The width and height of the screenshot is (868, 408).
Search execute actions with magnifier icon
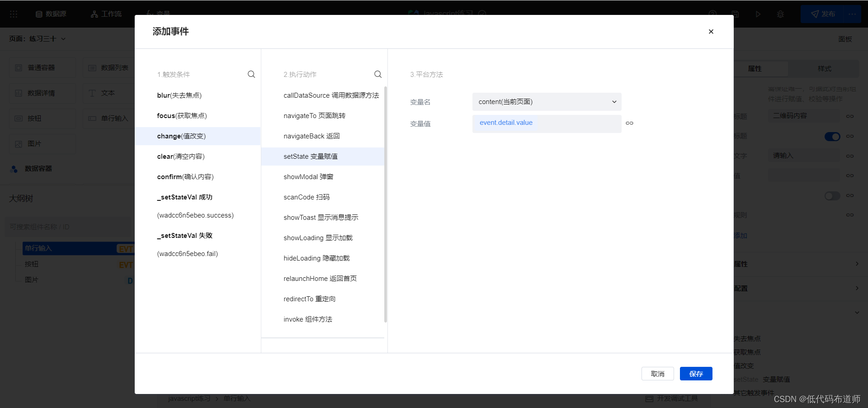(x=378, y=74)
